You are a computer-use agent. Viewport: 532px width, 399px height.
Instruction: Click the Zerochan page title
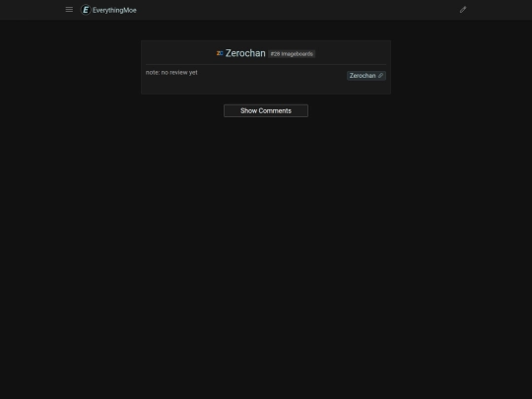245,53
